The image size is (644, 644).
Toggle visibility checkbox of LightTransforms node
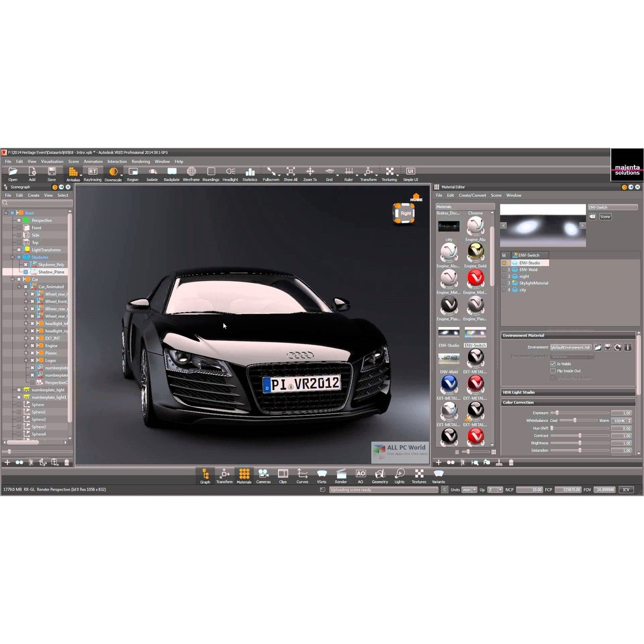[x=19, y=250]
